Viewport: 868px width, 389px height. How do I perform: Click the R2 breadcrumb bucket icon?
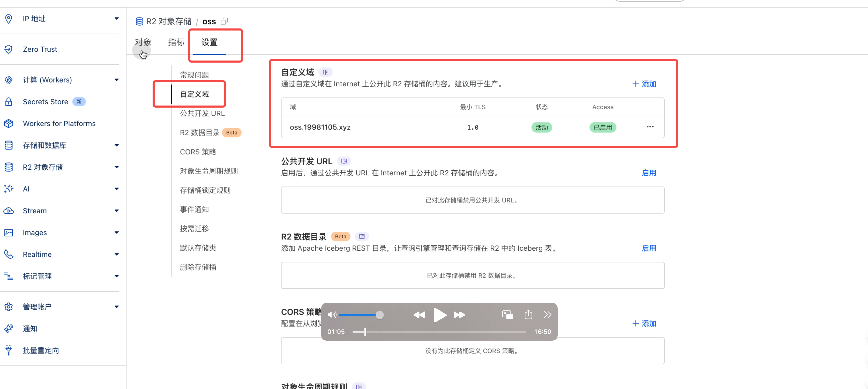tap(139, 21)
